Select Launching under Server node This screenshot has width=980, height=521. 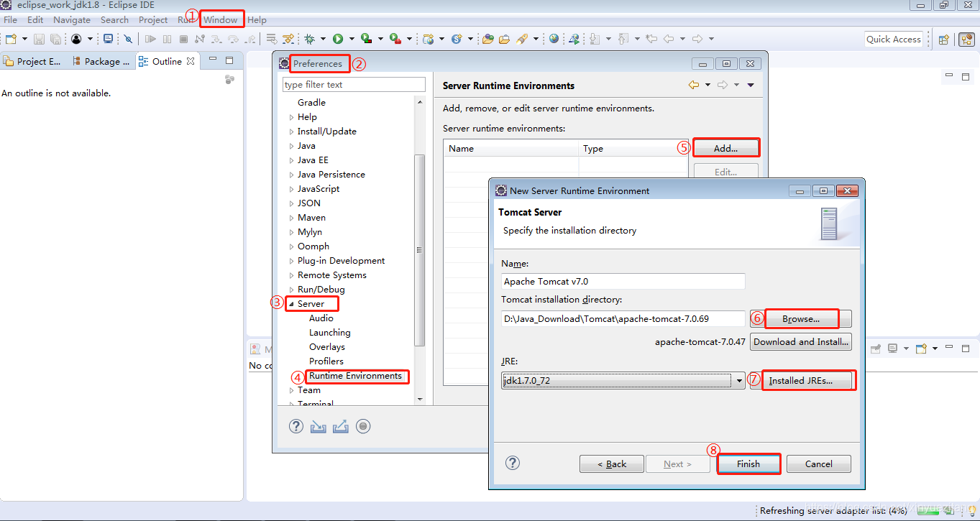point(330,333)
